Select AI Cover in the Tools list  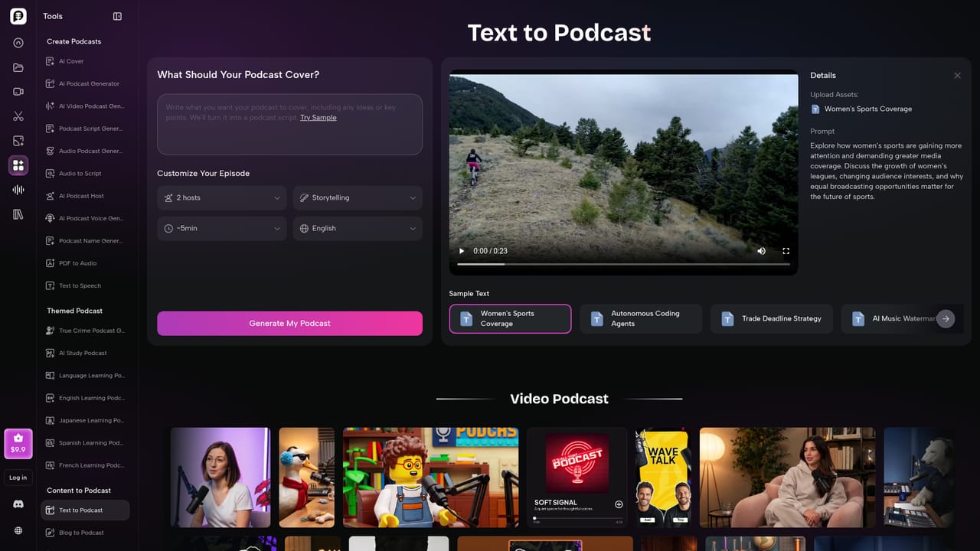(x=85, y=61)
